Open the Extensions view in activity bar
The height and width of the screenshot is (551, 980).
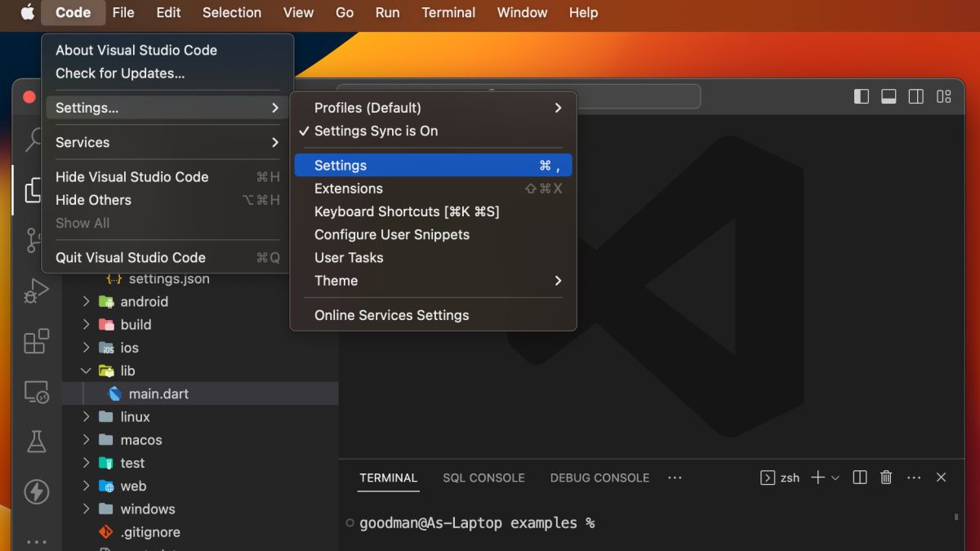(36, 341)
